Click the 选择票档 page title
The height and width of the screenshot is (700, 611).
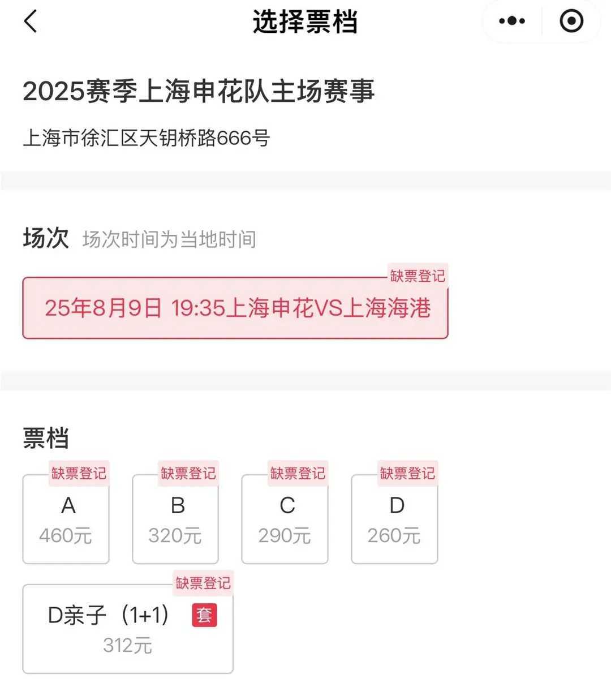tap(305, 23)
